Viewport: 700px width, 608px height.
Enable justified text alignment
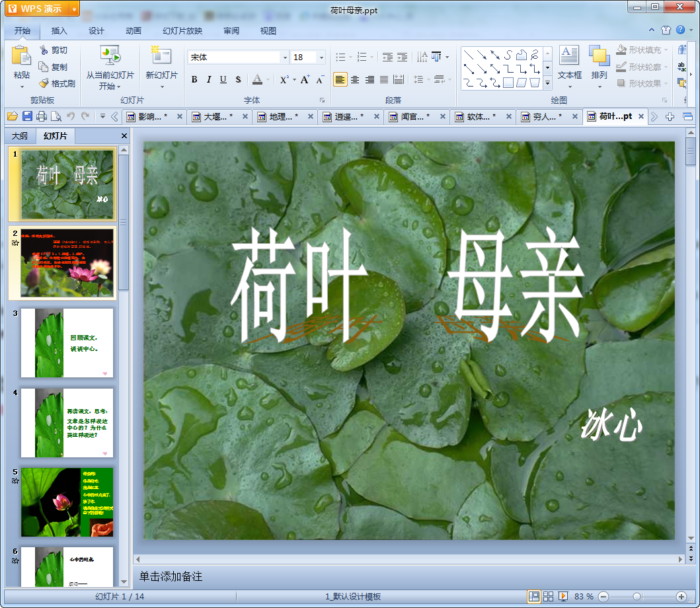384,80
